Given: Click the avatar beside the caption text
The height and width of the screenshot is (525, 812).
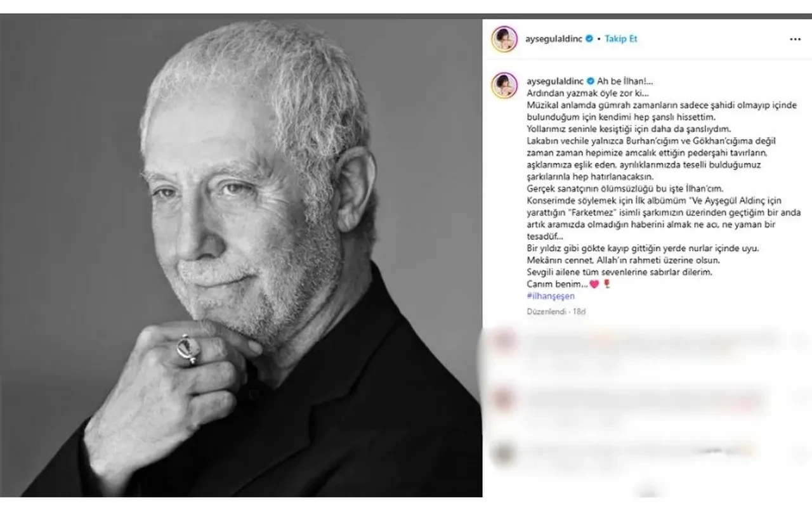Looking at the screenshot, I should [504, 84].
